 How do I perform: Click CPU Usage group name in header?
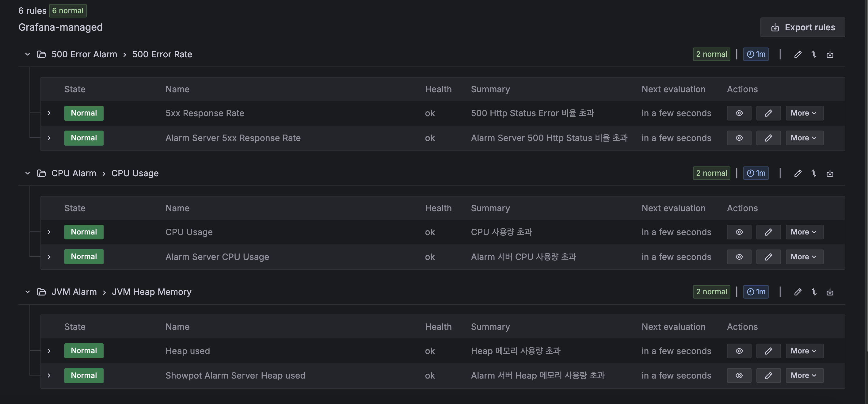(135, 173)
